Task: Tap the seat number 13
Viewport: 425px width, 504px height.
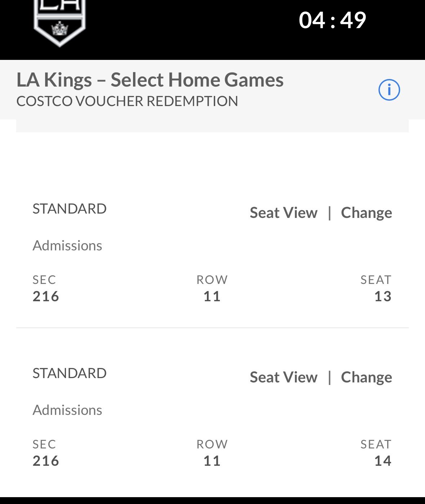Action: [383, 296]
